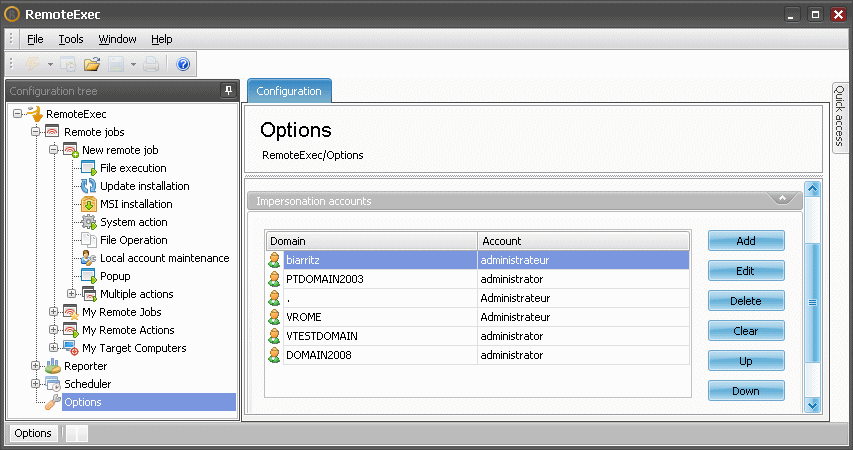Move selected account Up
This screenshot has height=450, width=853.
[746, 361]
